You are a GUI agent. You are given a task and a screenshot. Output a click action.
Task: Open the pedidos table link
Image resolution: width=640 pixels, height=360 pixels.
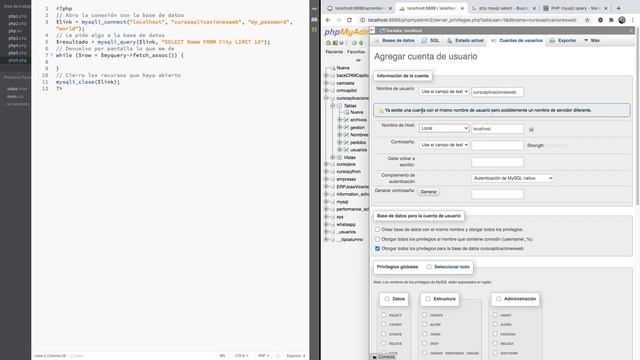(358, 142)
